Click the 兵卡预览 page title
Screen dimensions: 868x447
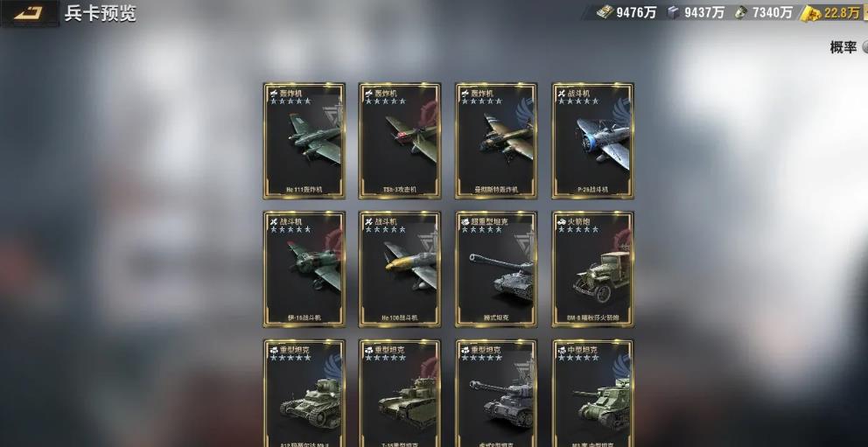click(x=101, y=13)
